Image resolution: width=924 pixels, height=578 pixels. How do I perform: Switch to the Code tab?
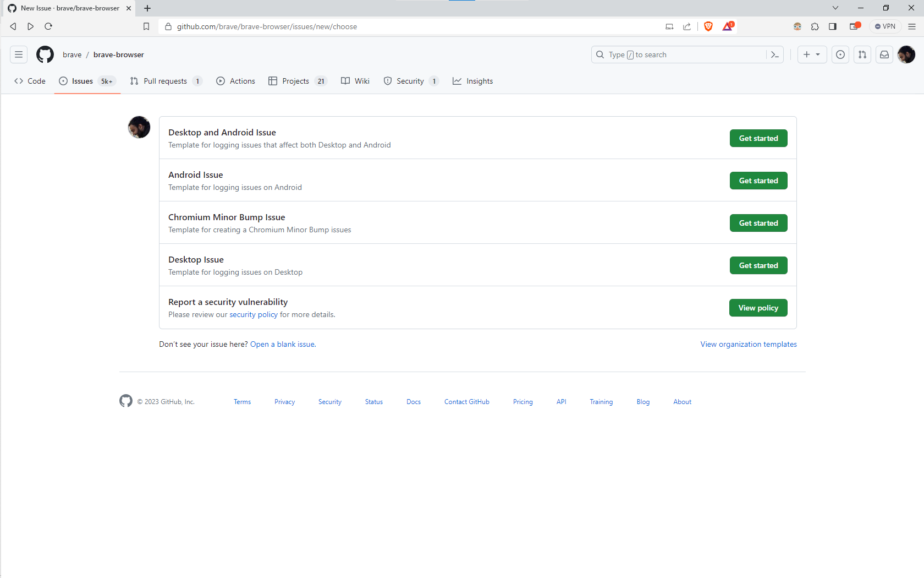point(30,81)
